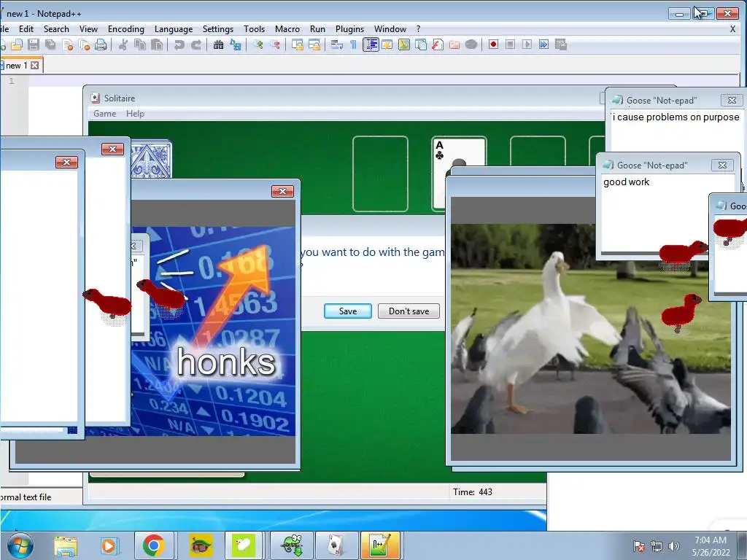Open the Macro menu
747x560 pixels.
pos(287,29)
